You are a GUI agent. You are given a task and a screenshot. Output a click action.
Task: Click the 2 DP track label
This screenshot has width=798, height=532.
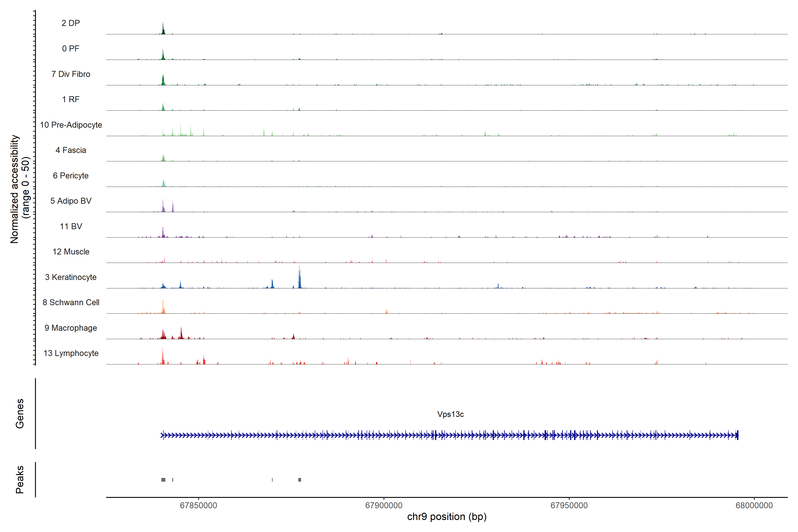pos(70,23)
